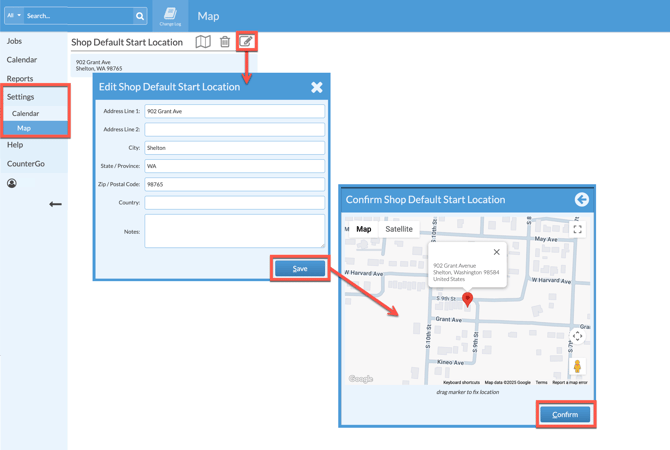Click the Terms link on map
Screen dimensions: 670x450
coord(541,382)
